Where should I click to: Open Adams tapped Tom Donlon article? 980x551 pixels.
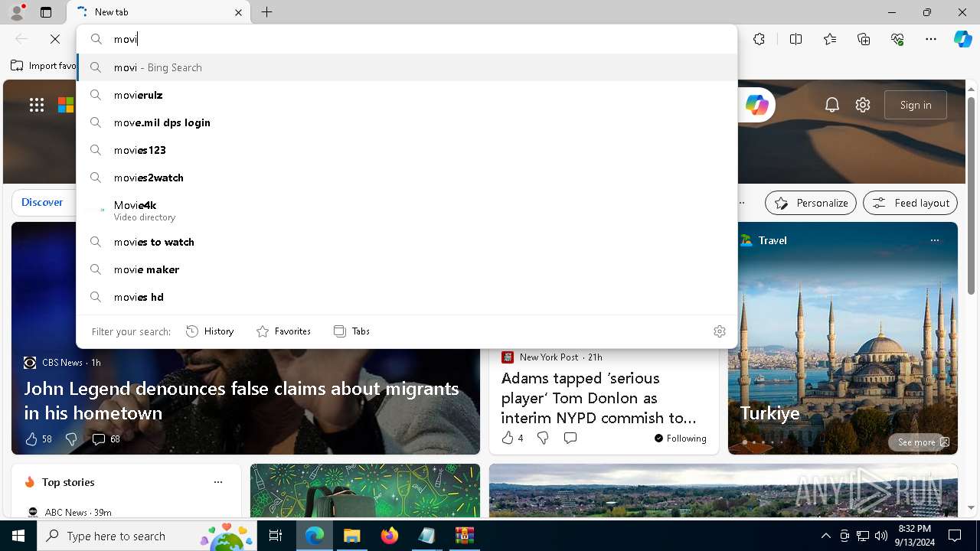(x=599, y=398)
